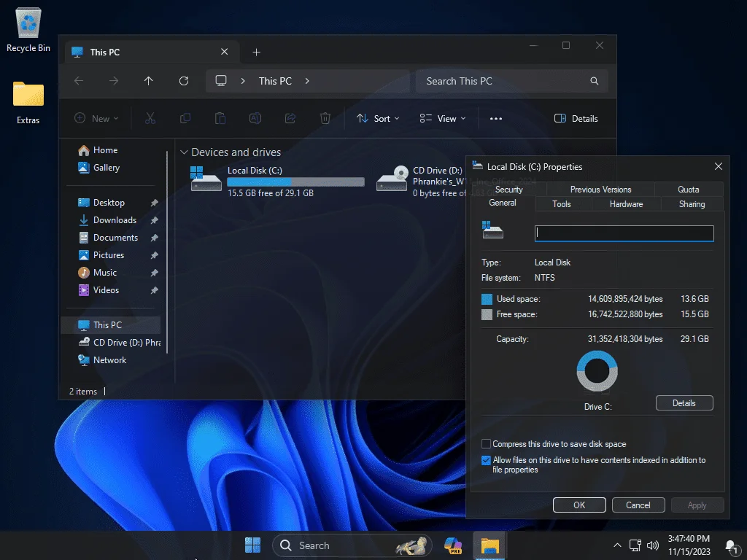Image resolution: width=747 pixels, height=560 pixels.
Task: Click the Paste clipboard icon
Action: 220,119
